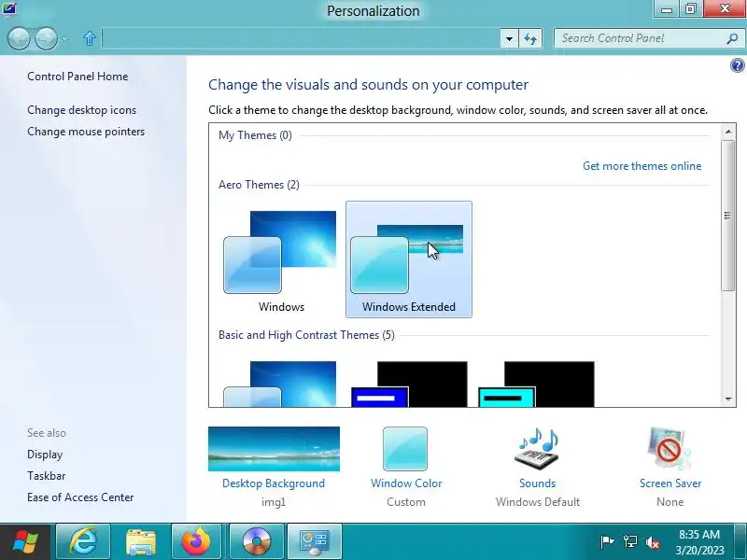The width and height of the screenshot is (747, 560).
Task: Click the Back navigation arrow
Action: pyautogui.click(x=20, y=38)
